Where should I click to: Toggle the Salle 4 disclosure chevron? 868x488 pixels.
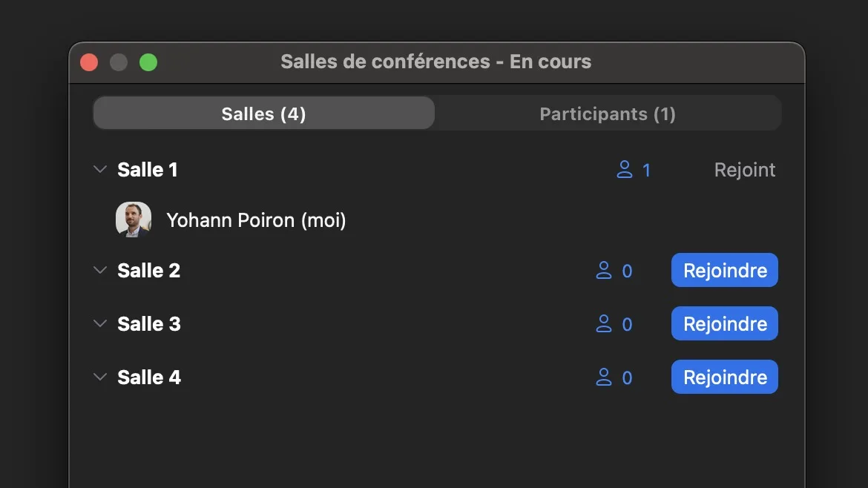click(x=100, y=377)
